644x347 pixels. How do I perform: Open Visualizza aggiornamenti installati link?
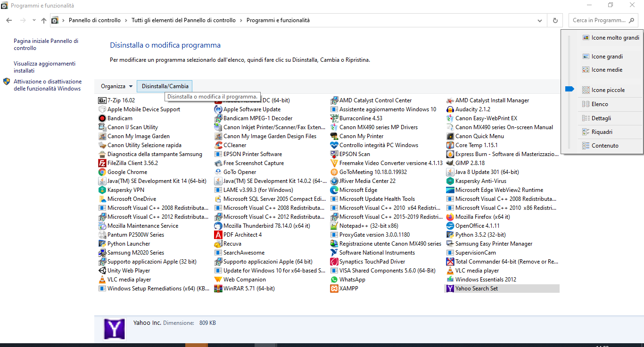pos(44,67)
